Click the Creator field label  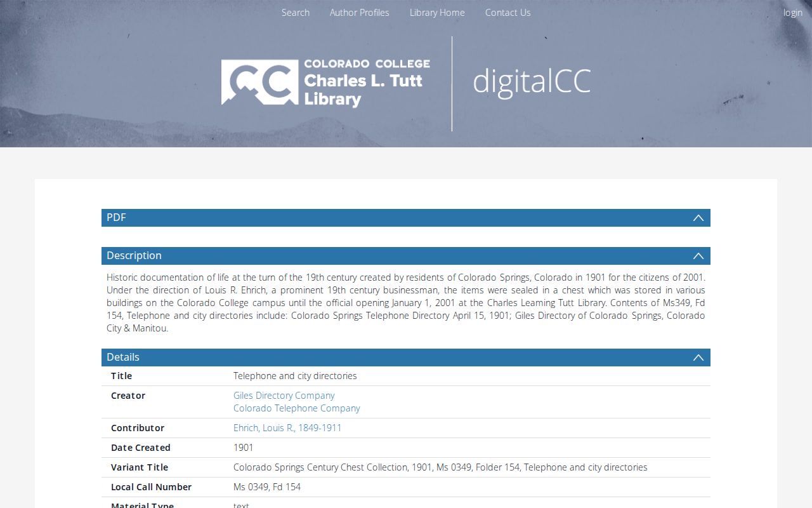[x=128, y=396]
